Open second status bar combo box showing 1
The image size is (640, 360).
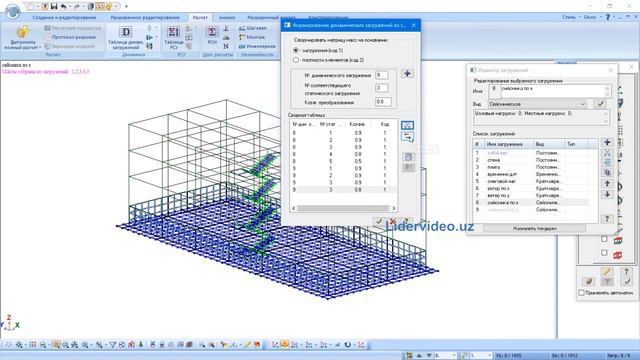coord(481,356)
